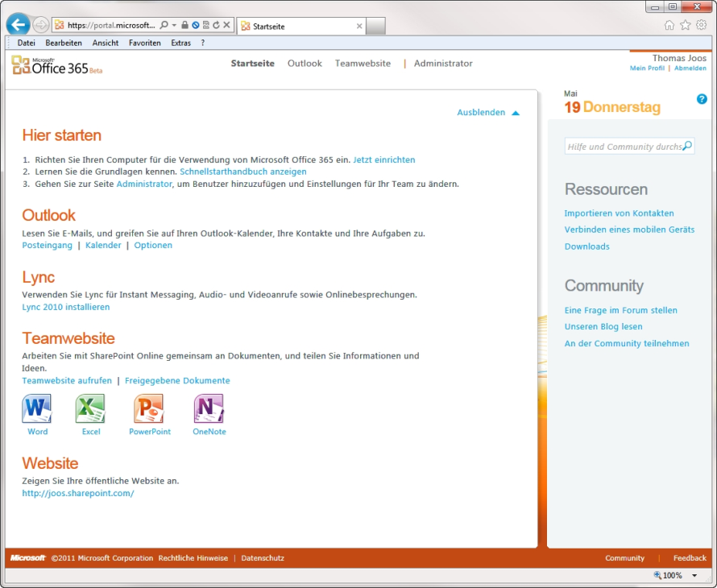
Task: Close the Startseite browser tab
Action: tap(359, 26)
